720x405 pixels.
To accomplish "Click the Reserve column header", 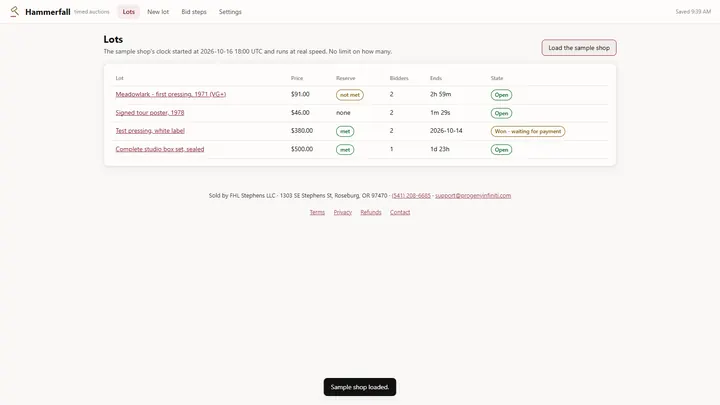I will pos(345,78).
